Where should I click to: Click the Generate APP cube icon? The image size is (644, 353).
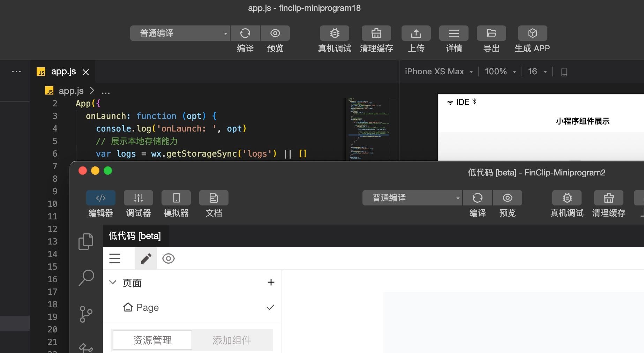pos(532,33)
